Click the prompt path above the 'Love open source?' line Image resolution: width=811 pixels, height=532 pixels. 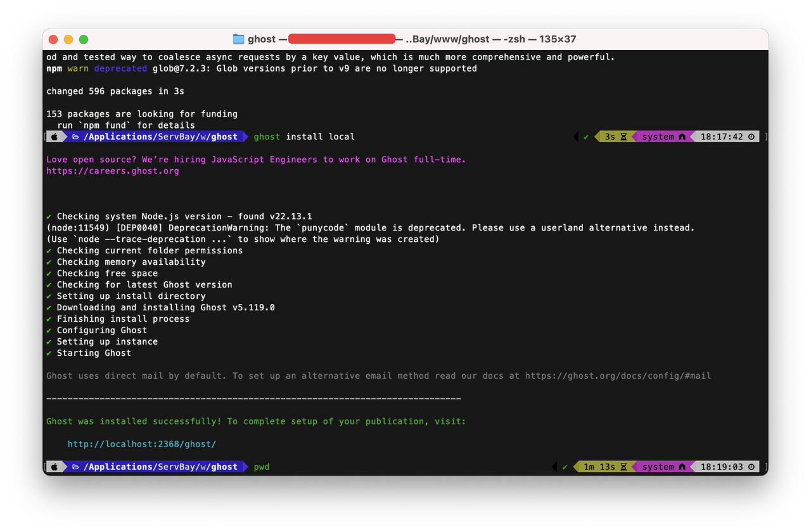coord(160,137)
